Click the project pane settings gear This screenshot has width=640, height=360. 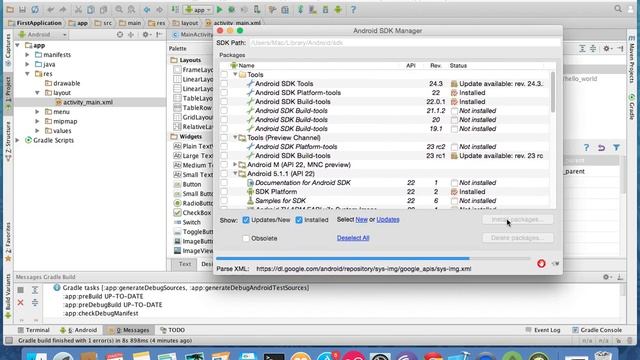pos(145,35)
